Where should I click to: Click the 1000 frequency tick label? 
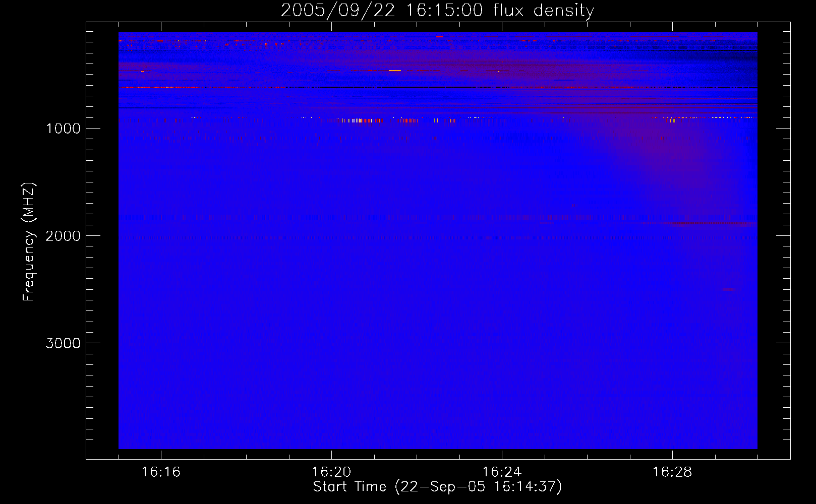[x=63, y=129]
